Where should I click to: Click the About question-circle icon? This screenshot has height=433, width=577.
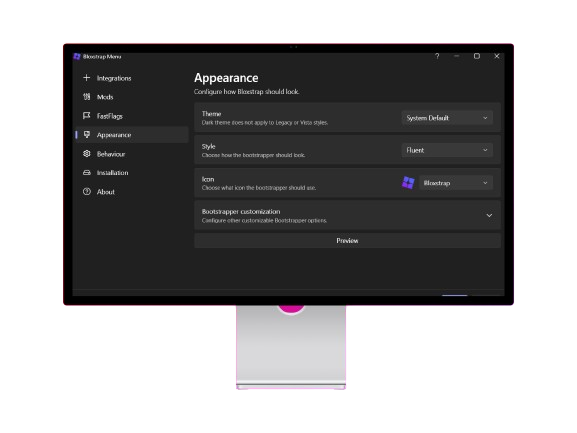pyautogui.click(x=86, y=191)
